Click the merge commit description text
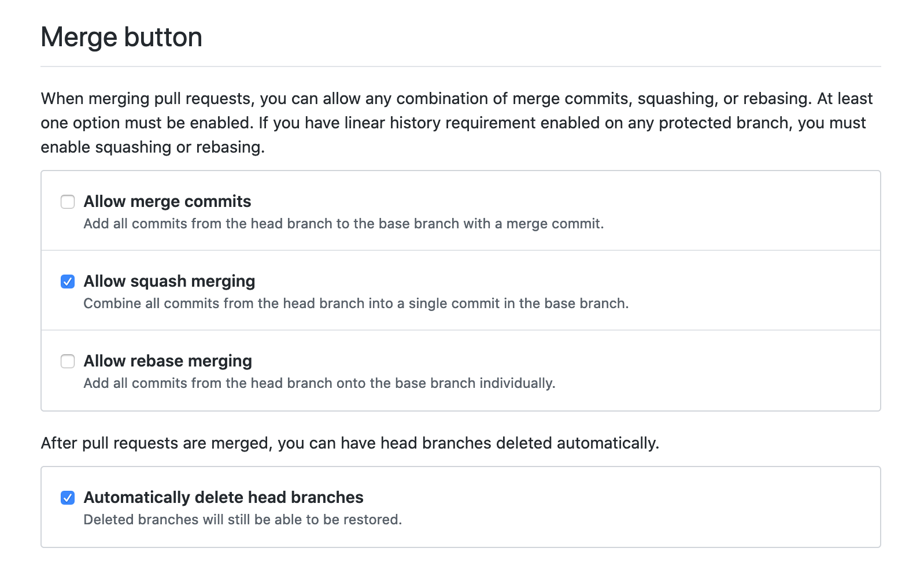The height and width of the screenshot is (585, 924). [343, 224]
